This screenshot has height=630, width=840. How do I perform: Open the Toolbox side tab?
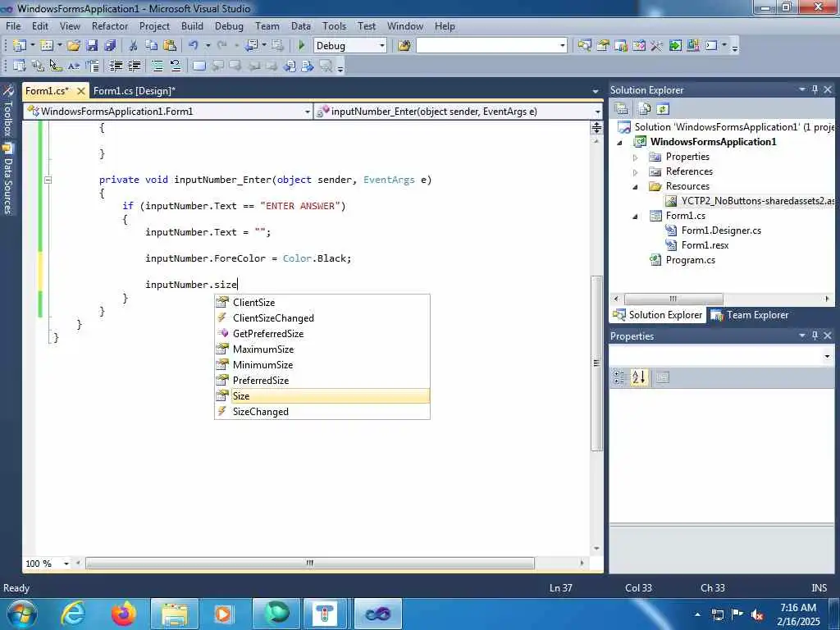pyautogui.click(x=7, y=111)
